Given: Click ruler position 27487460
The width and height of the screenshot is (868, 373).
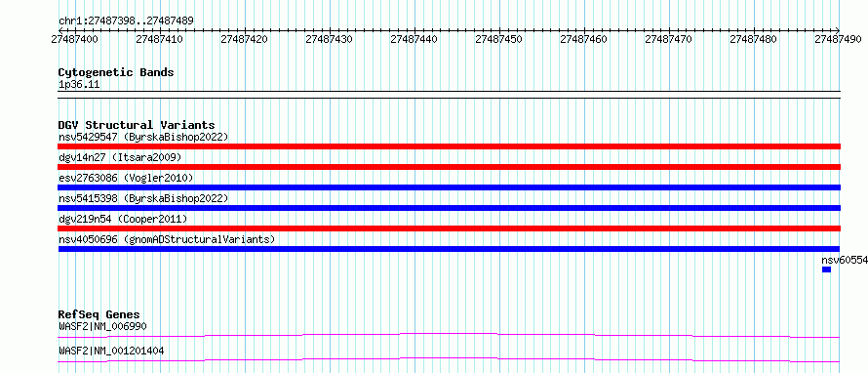Looking at the screenshot, I should pyautogui.click(x=584, y=39).
